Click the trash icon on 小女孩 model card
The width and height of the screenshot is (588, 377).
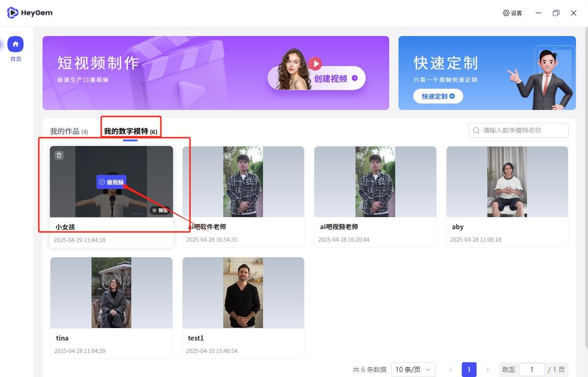pos(59,155)
